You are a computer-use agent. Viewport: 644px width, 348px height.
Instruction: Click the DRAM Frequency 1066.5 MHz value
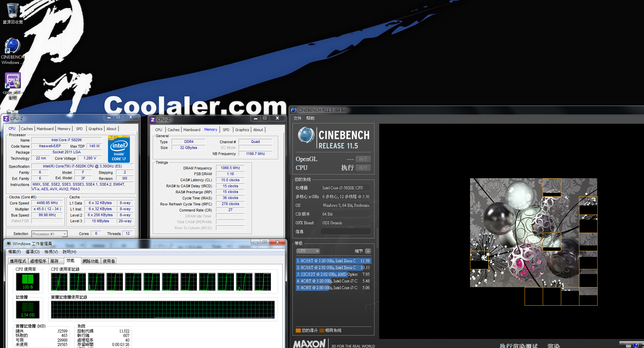point(230,168)
